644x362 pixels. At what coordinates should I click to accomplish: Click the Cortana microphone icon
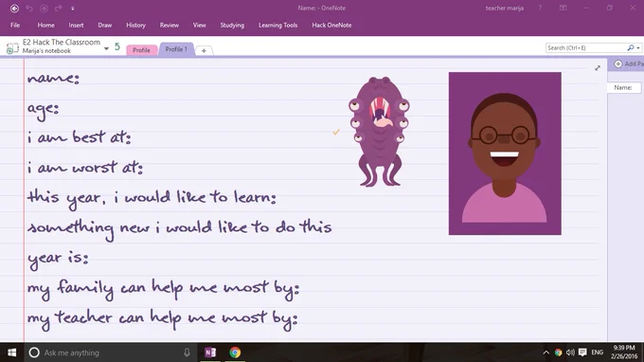tap(187, 353)
